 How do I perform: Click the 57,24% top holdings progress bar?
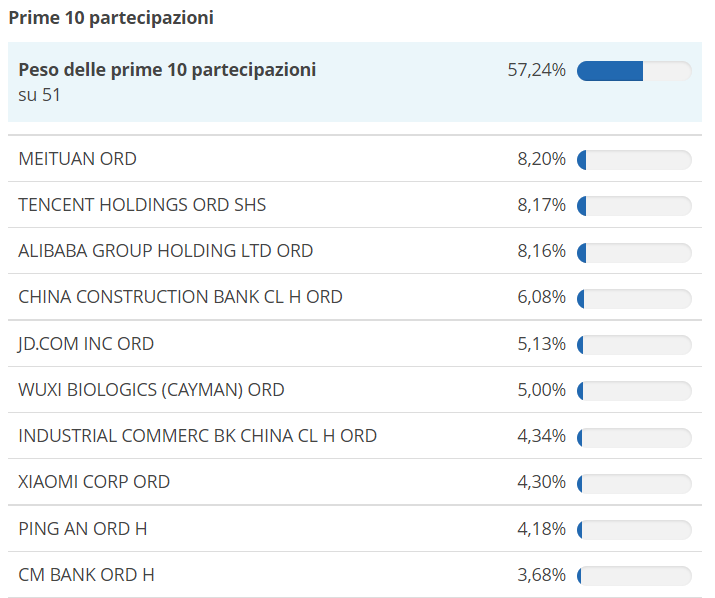[634, 71]
